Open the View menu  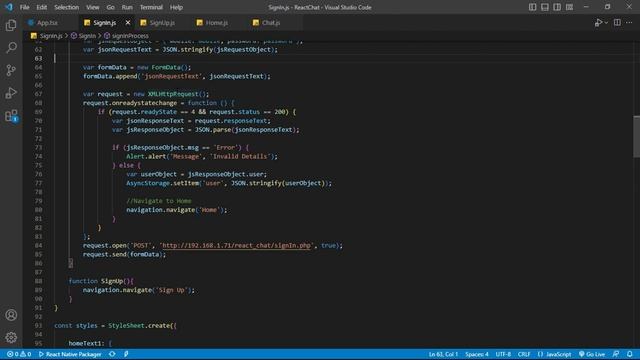pyautogui.click(x=93, y=7)
